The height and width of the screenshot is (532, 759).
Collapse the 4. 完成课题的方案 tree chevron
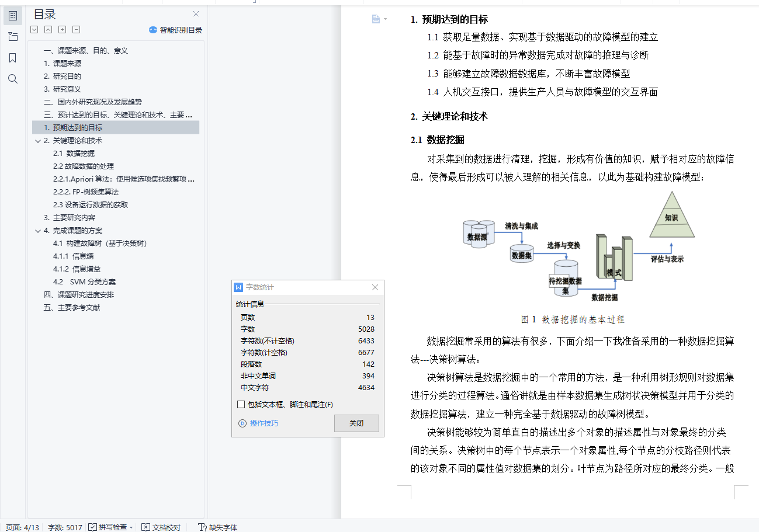pyautogui.click(x=38, y=231)
